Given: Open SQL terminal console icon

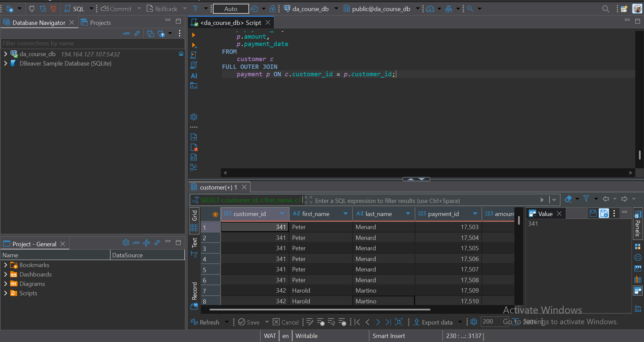Looking at the screenshot, I should click(194, 86).
